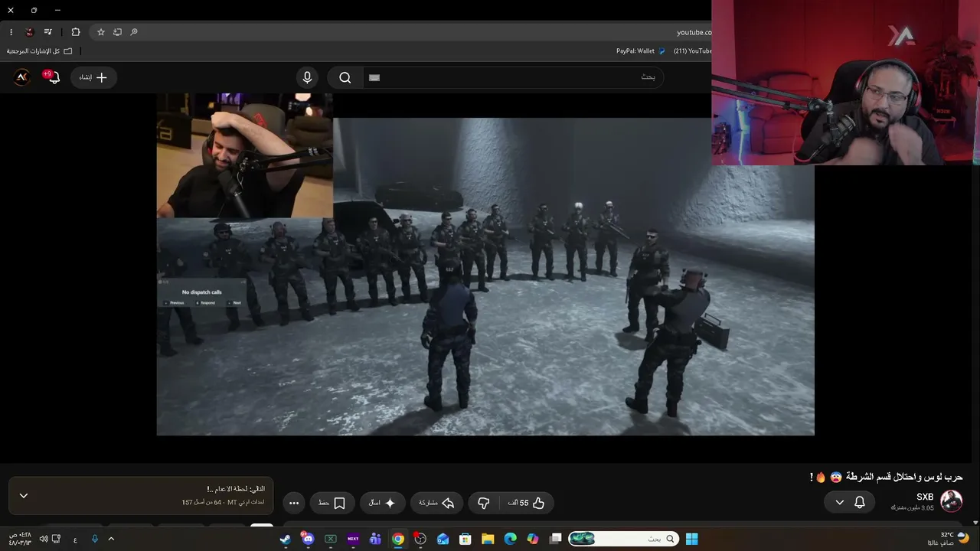Start YouTube voice search with microphone
This screenshot has height=551, width=980.
click(307, 77)
